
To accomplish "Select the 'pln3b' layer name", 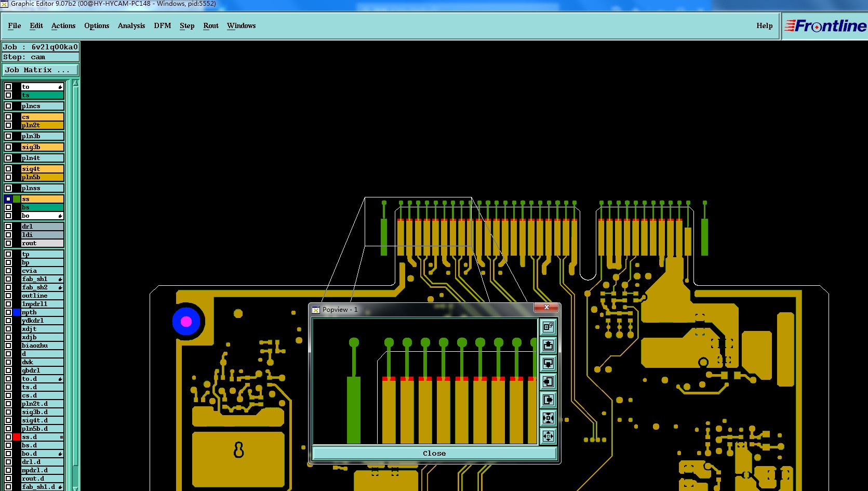I will tap(43, 136).
